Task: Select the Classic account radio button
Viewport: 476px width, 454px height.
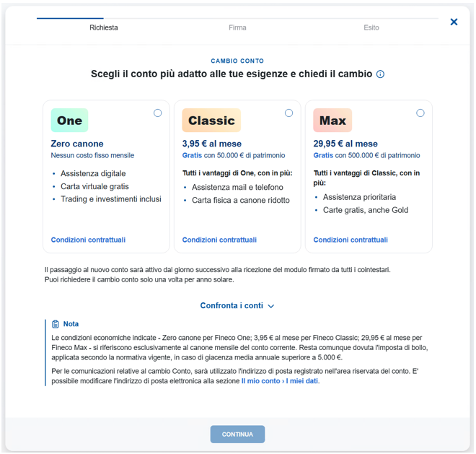Action: (x=288, y=113)
